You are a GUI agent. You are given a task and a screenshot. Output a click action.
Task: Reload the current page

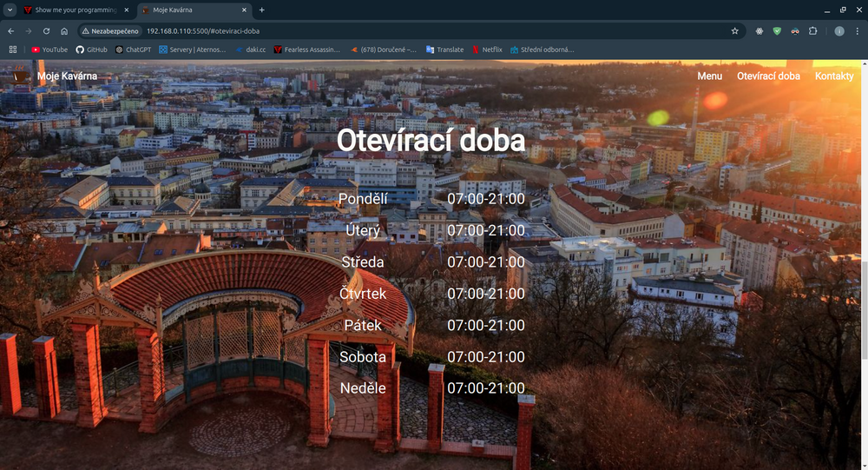point(47,31)
